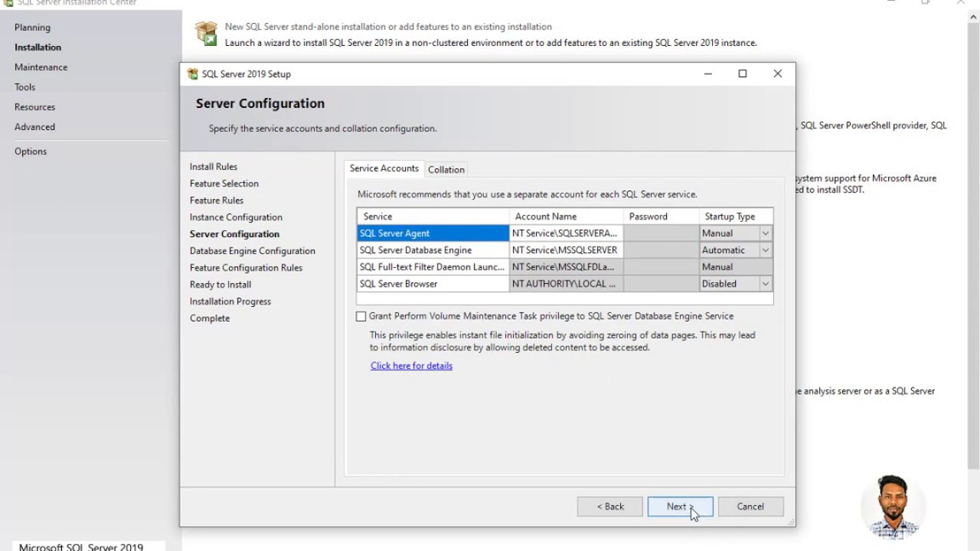Open Resources in Installation Center sidebar
This screenshot has height=551, width=980.
(x=34, y=107)
